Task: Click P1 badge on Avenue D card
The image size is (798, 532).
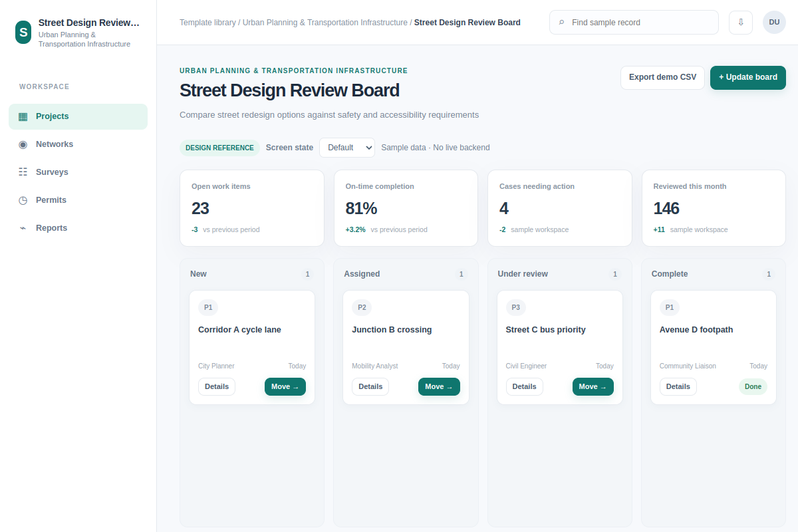Action: coord(670,307)
